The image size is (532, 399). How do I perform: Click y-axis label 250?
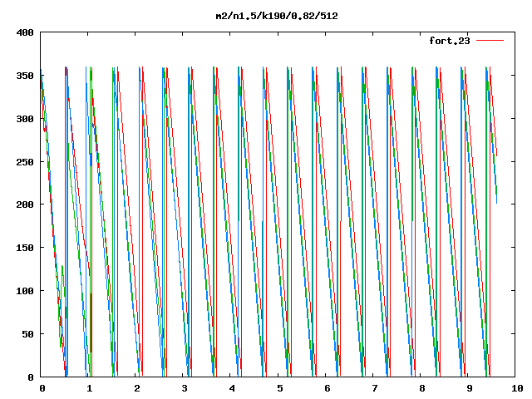point(25,162)
